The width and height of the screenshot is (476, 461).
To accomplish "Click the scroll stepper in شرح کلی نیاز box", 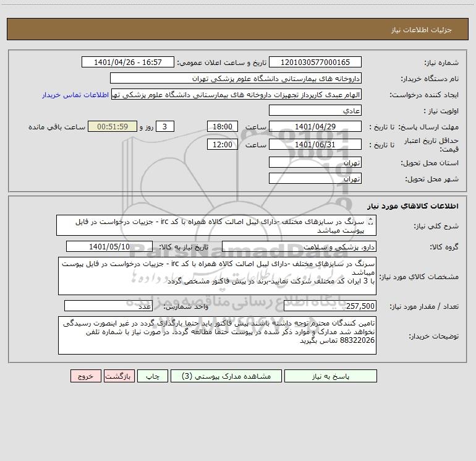I will (370, 222).
